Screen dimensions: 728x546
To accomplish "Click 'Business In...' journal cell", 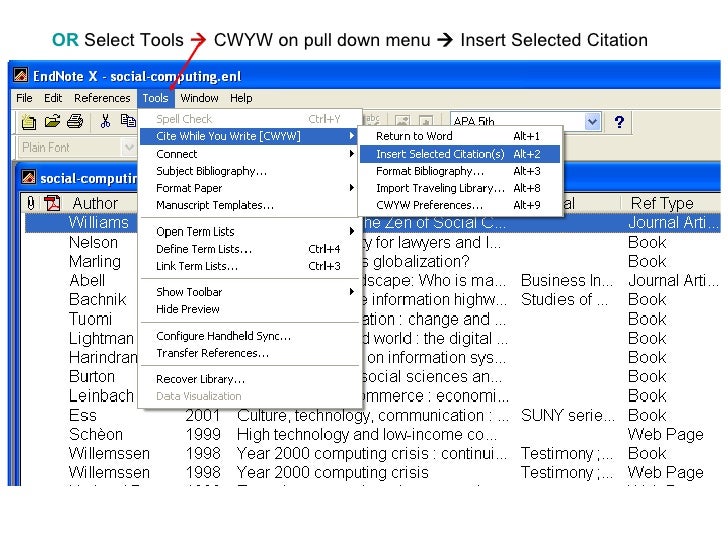I will (x=567, y=280).
